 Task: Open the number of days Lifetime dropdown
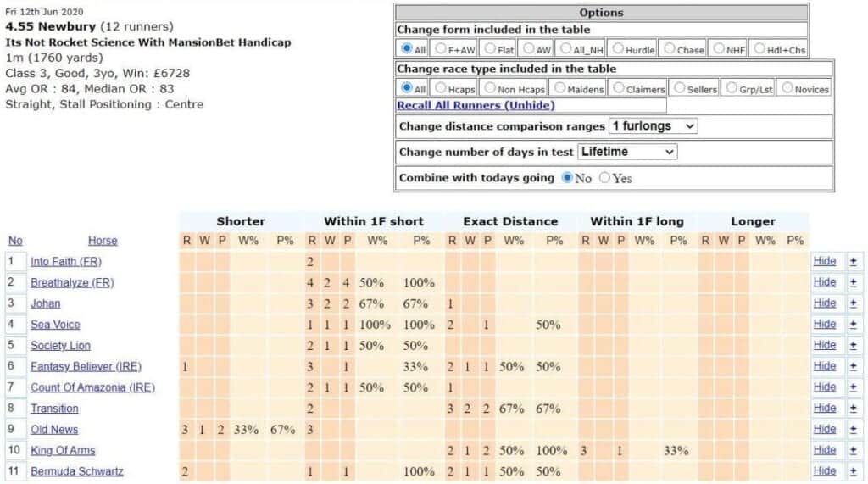(x=627, y=152)
